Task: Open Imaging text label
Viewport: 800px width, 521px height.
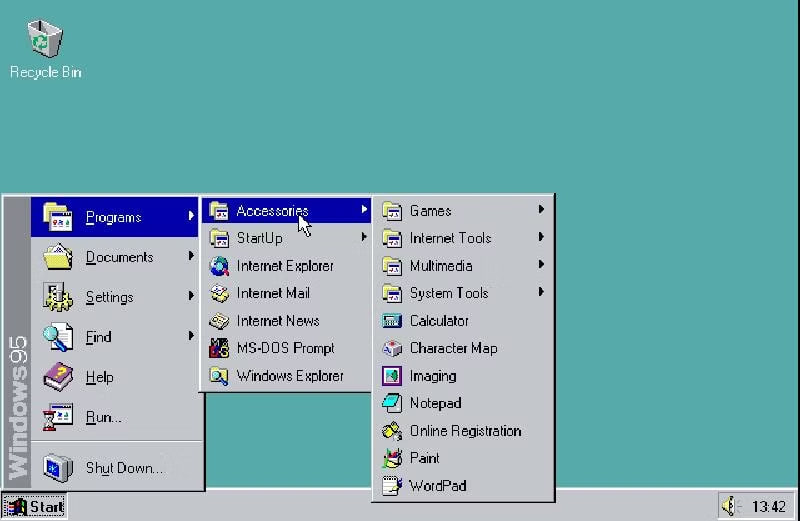Action: coord(433,376)
